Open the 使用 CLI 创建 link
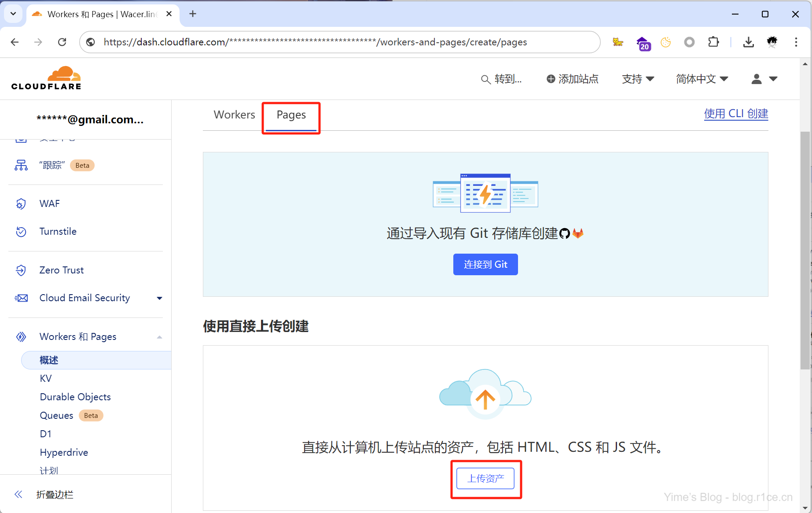 (736, 114)
